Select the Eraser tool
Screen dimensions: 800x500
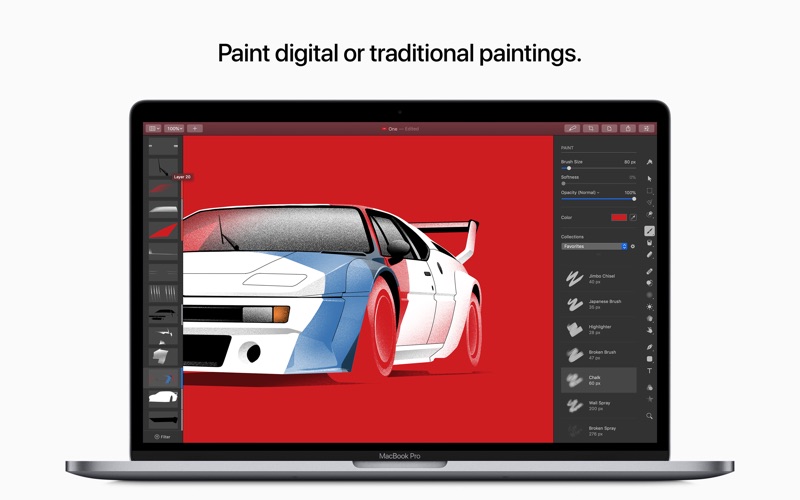[x=649, y=254]
